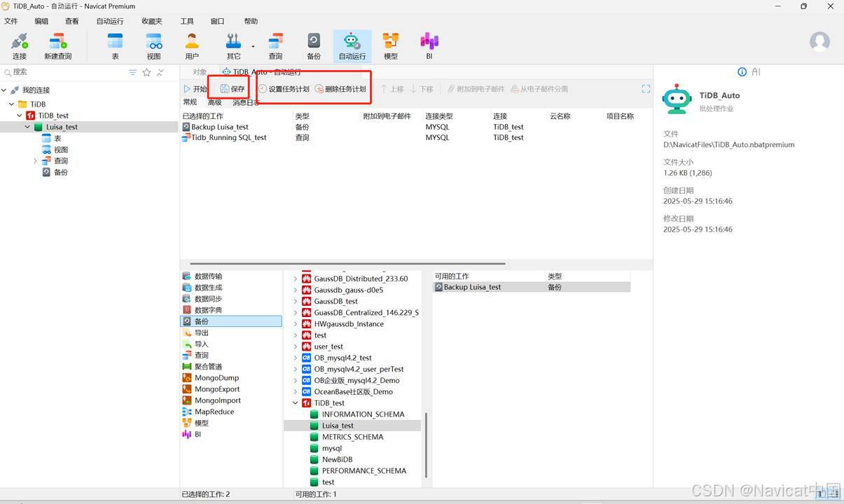Switch to the 高级 (Advanced) tab
This screenshot has width=844, height=504.
tap(214, 102)
